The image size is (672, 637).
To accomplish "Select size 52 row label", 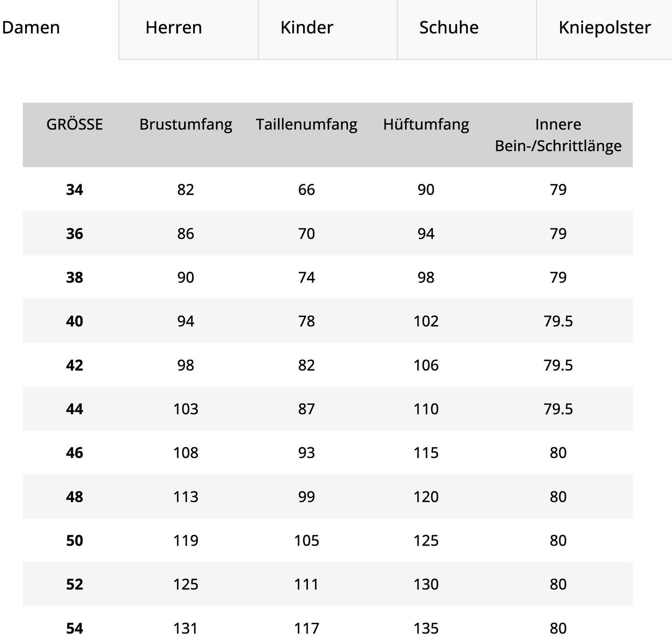I will [x=75, y=584].
